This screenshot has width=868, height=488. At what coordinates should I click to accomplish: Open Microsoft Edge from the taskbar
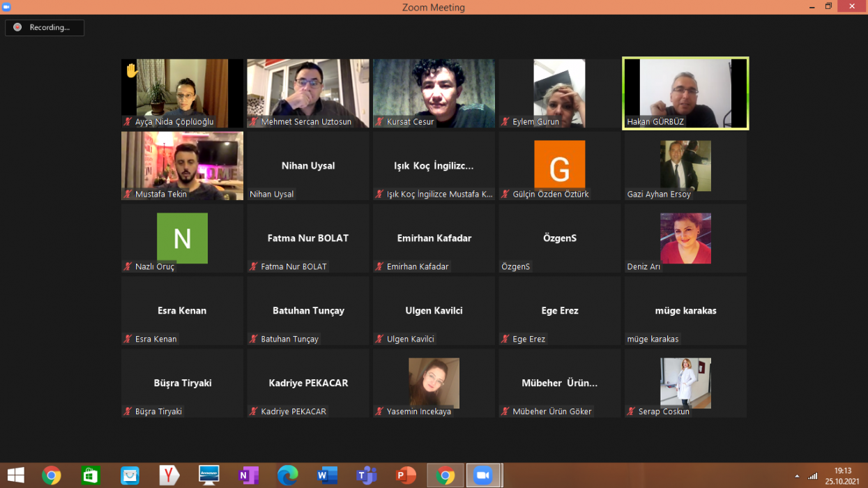click(x=287, y=475)
